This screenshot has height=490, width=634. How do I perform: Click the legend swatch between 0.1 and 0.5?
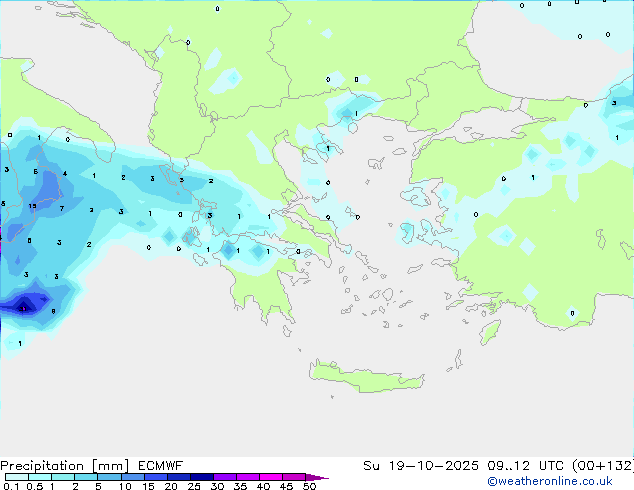[17, 477]
